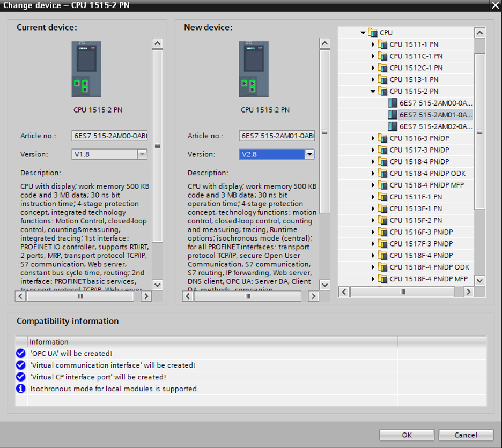This screenshot has height=448, width=502.
Task: Click the folder icon next to CPU 1518F-4 PN/DP ODK
Action: [x=382, y=267]
